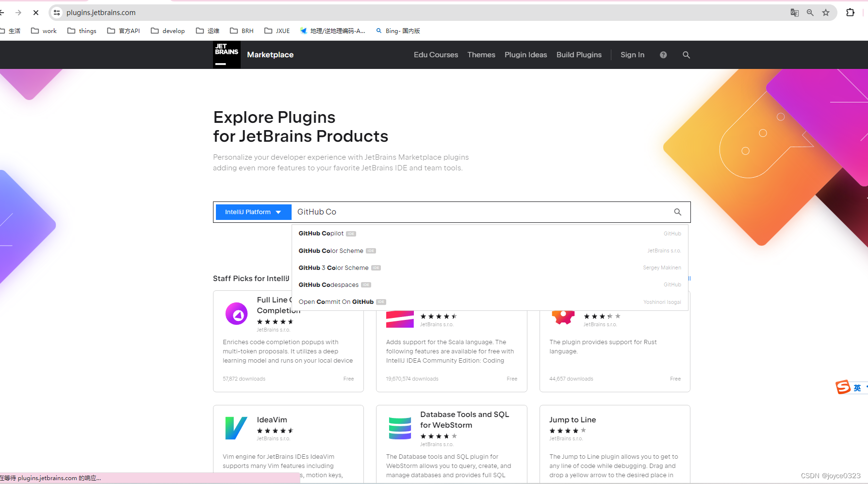Open the Scala plugin icon
The width and height of the screenshot is (868, 484).
[400, 319]
